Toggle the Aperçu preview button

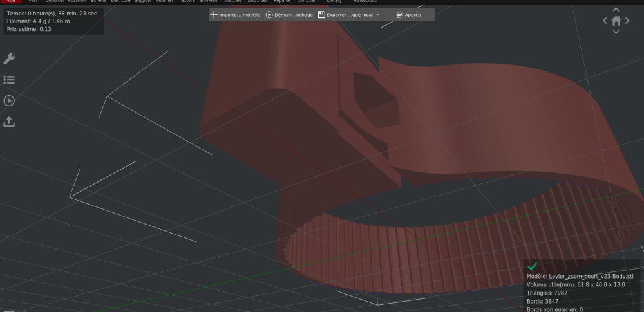[x=408, y=15]
